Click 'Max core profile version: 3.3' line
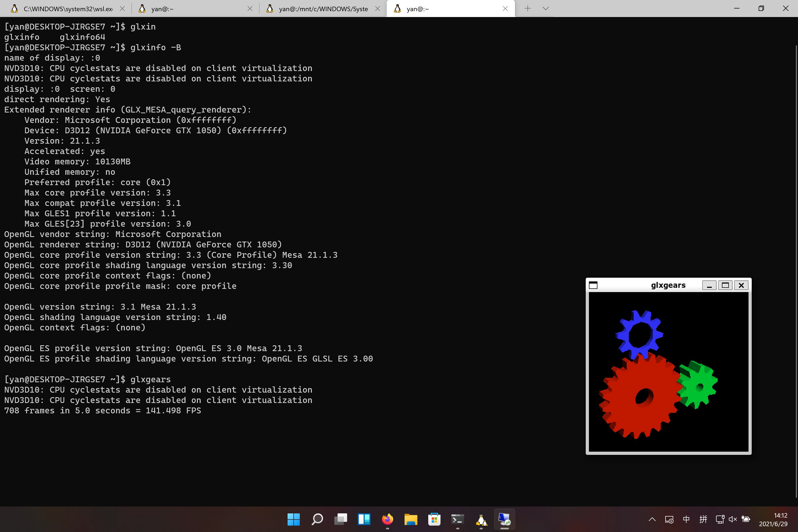The width and height of the screenshot is (798, 532). [x=97, y=193]
